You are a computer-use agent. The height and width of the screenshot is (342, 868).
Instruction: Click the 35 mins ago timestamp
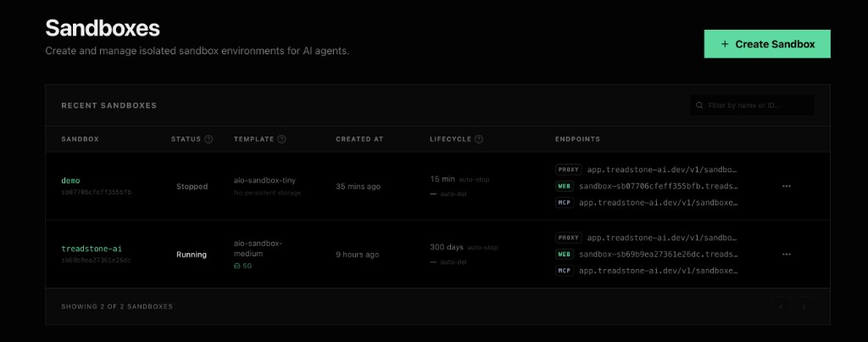359,187
